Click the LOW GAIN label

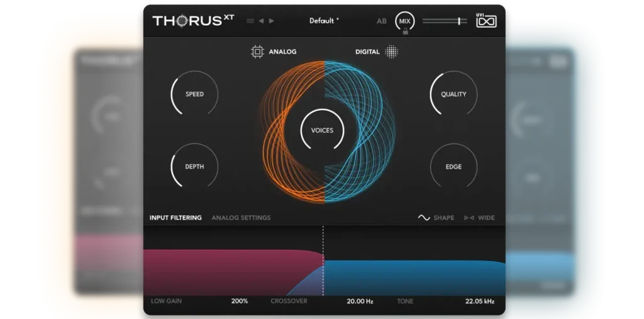[x=166, y=301]
